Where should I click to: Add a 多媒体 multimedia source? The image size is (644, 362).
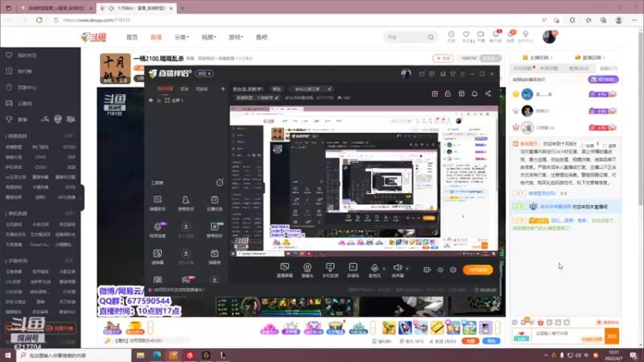(353, 270)
